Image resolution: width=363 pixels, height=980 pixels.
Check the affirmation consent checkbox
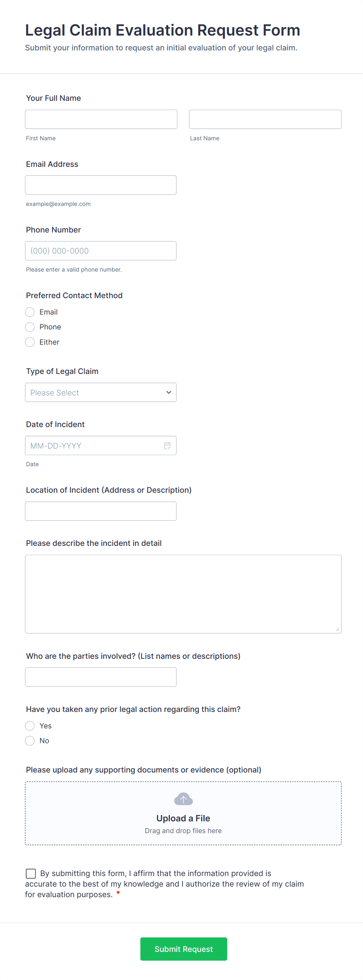(31, 874)
